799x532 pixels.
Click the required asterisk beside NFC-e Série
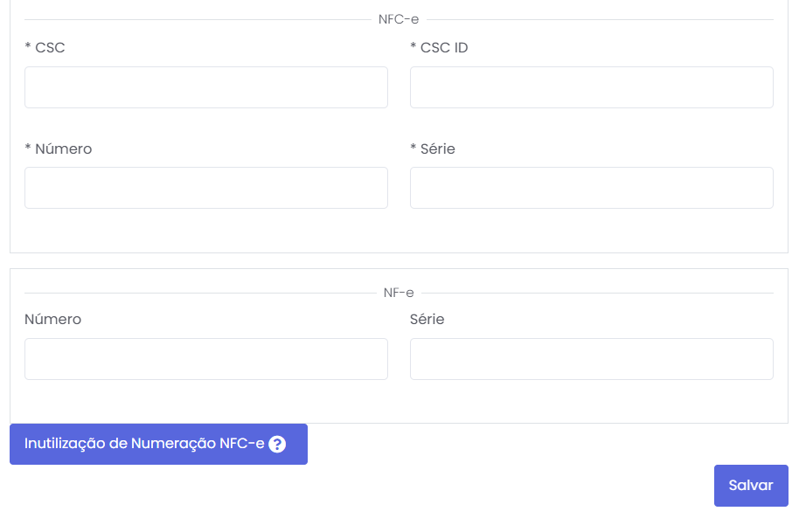click(413, 149)
